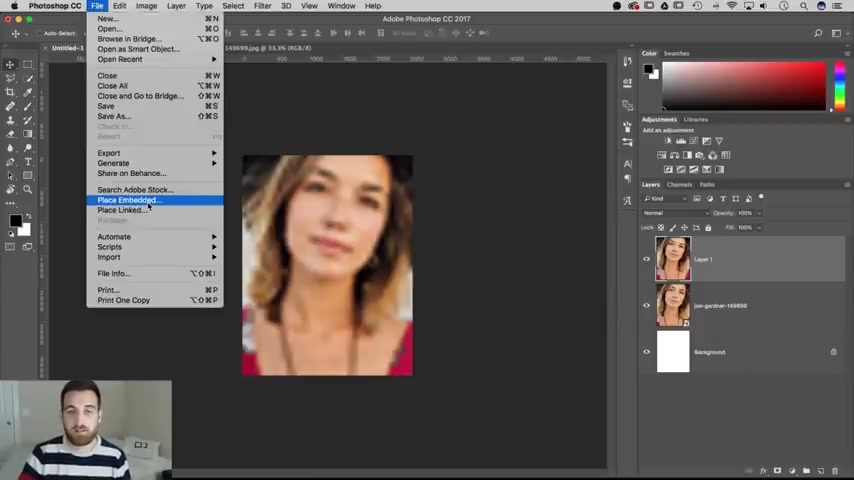The height and width of the screenshot is (480, 854).
Task: Toggle layer filtering on/off switch
Action: (761, 197)
